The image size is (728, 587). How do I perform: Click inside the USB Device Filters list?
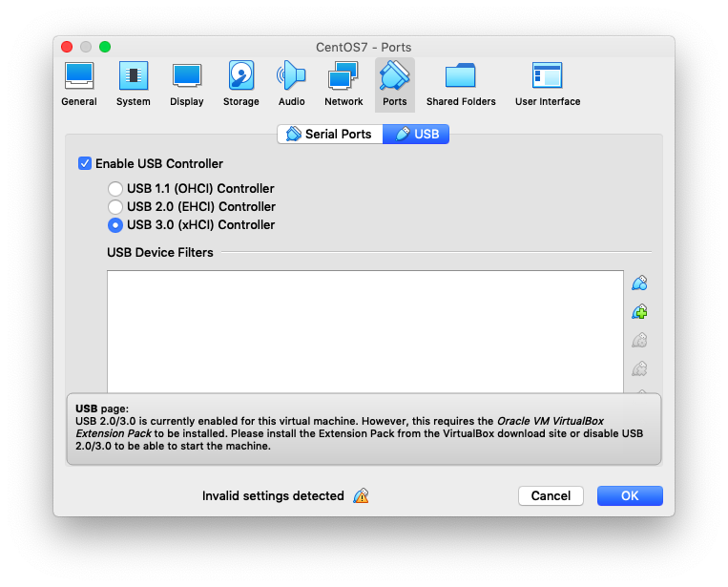tap(364, 331)
